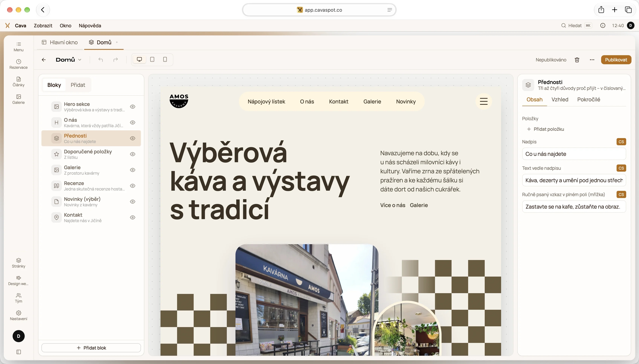Show browser tab overview

(628, 10)
